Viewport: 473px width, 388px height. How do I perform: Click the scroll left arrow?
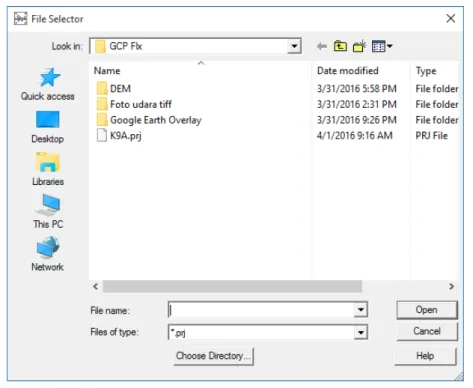tap(96, 286)
